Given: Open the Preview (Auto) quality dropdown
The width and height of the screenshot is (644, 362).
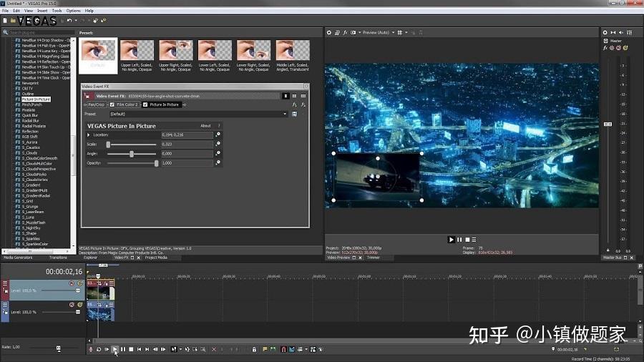Looking at the screenshot, I should (x=379, y=32).
